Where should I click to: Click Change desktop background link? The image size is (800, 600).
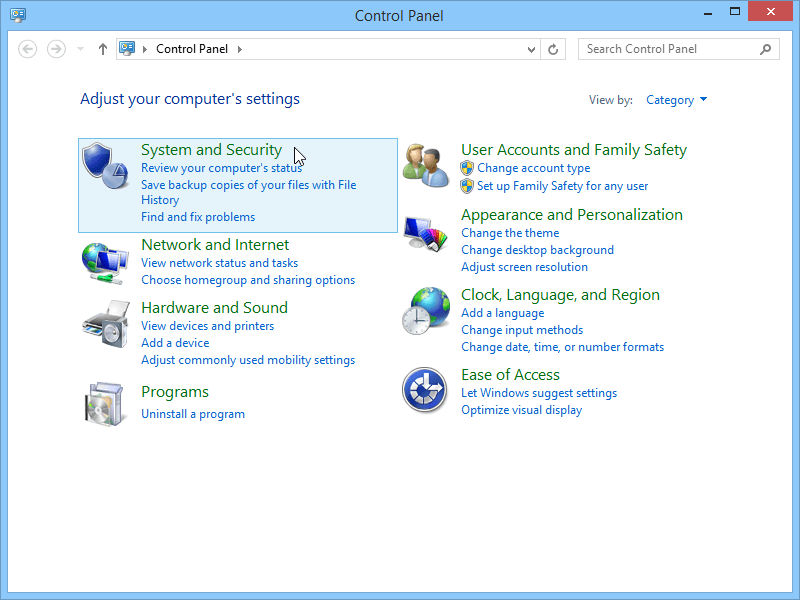[x=537, y=250]
